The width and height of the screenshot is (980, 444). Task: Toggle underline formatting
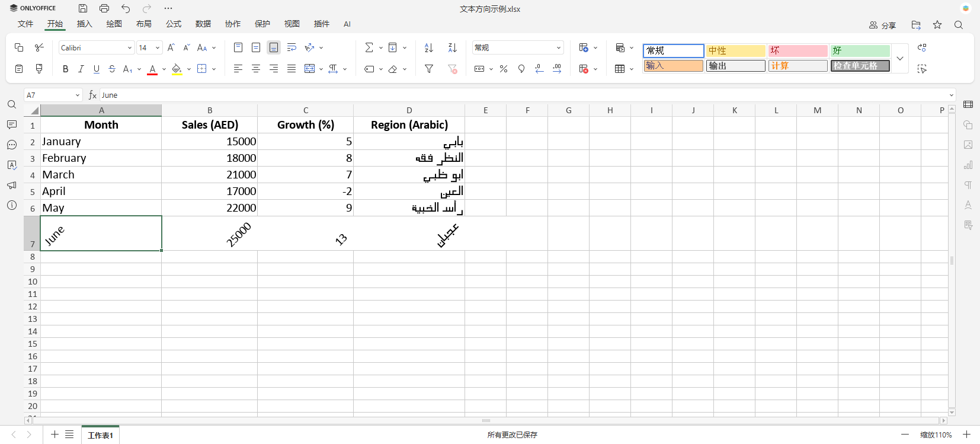click(x=97, y=69)
